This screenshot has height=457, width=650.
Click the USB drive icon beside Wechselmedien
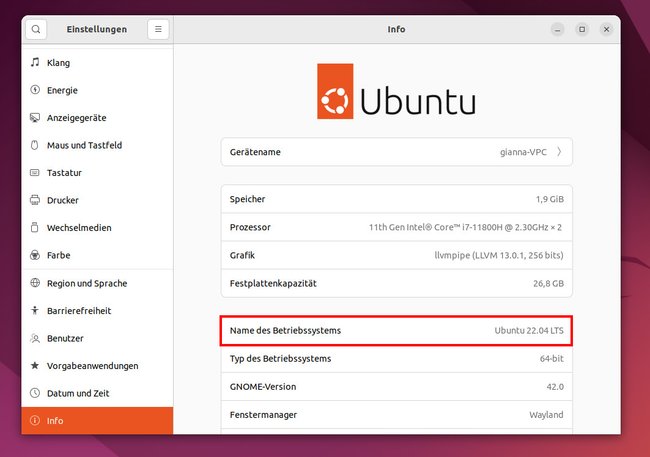35,228
